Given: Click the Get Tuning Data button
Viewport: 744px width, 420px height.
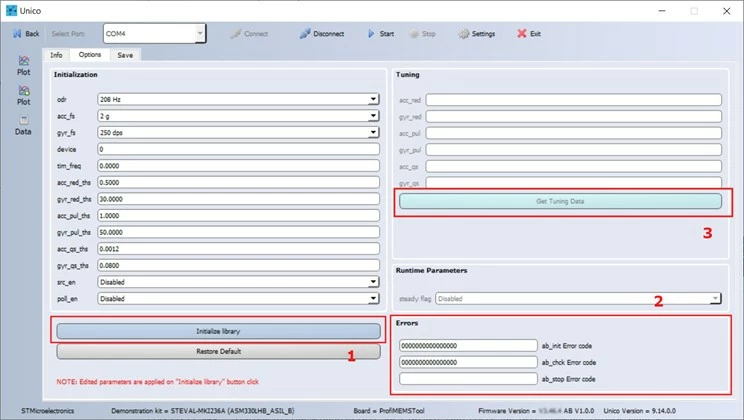Looking at the screenshot, I should 560,201.
